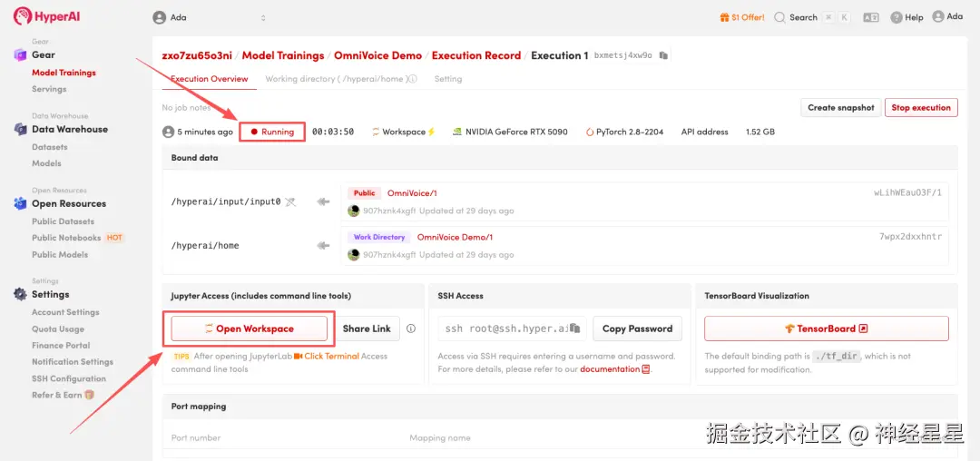Open Model Trainings in sidebar
This screenshot has width=980, height=461.
(64, 73)
